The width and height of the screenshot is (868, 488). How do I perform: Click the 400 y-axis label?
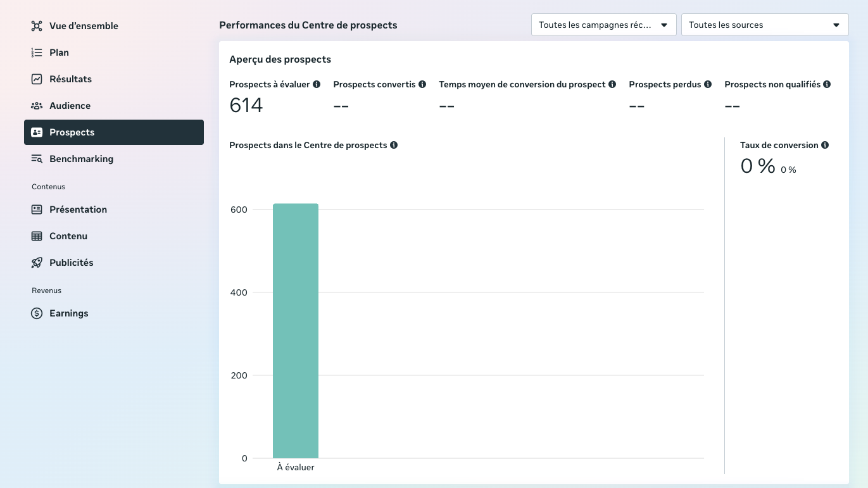(239, 292)
